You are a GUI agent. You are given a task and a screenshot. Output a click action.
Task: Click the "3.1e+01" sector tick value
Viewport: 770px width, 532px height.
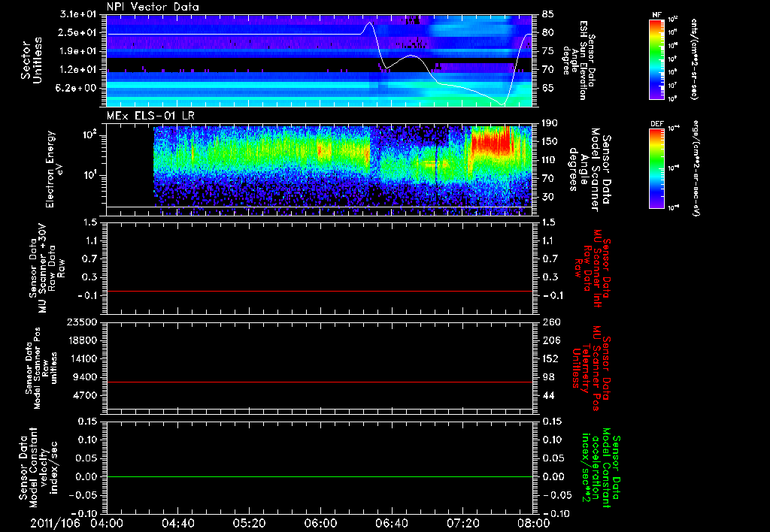coord(78,14)
